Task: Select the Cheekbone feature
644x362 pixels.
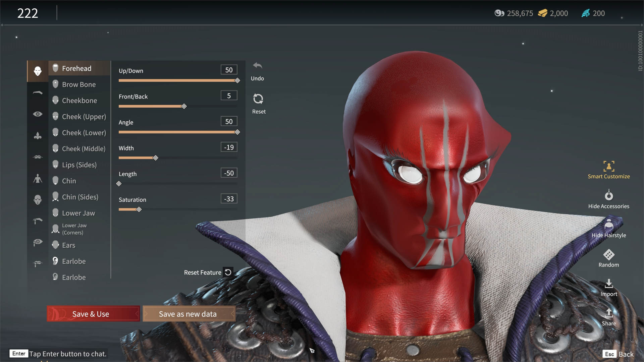Action: pos(79,101)
